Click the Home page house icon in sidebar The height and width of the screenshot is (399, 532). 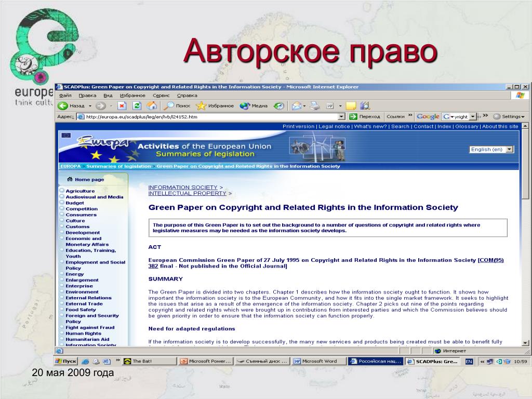tap(70, 179)
